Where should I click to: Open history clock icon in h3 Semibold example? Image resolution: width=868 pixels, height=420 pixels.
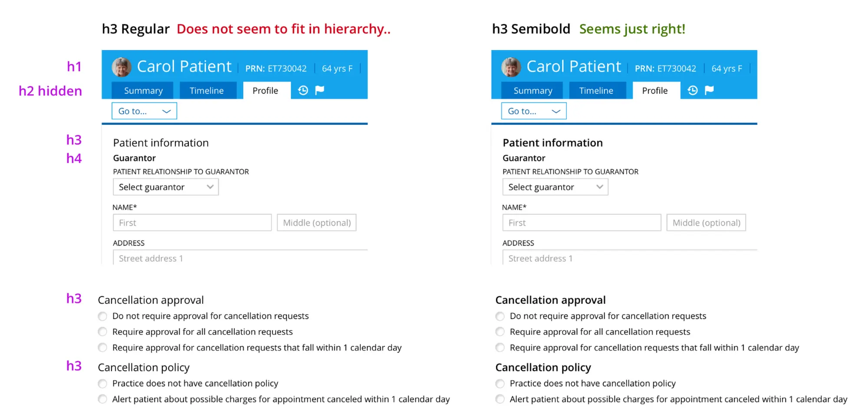pos(693,90)
